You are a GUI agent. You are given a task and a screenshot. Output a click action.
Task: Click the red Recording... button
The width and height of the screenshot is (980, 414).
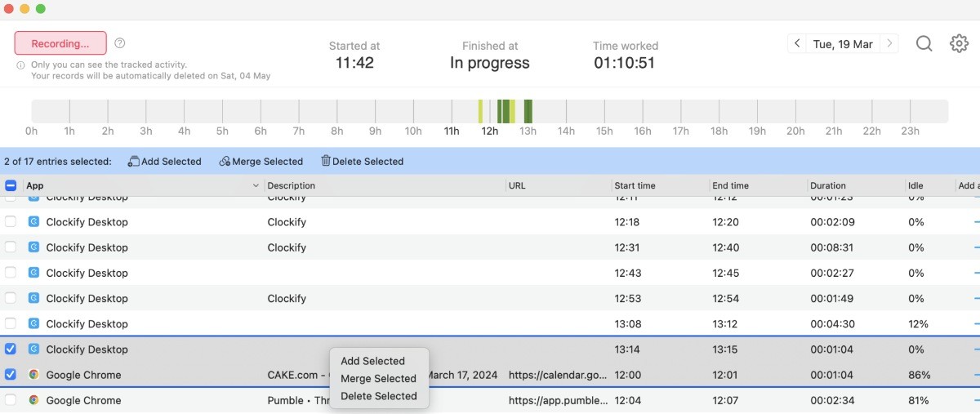pos(60,43)
